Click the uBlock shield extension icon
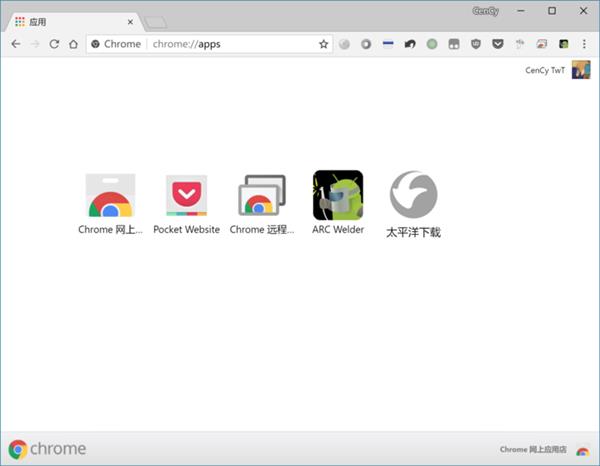Screen dimensions: 600x466 click(476, 44)
